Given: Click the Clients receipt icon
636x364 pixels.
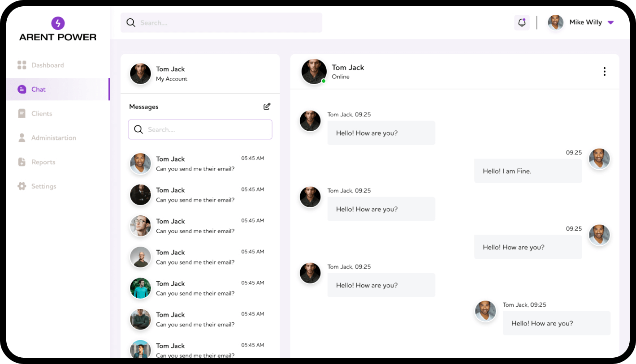Looking at the screenshot, I should tap(22, 114).
